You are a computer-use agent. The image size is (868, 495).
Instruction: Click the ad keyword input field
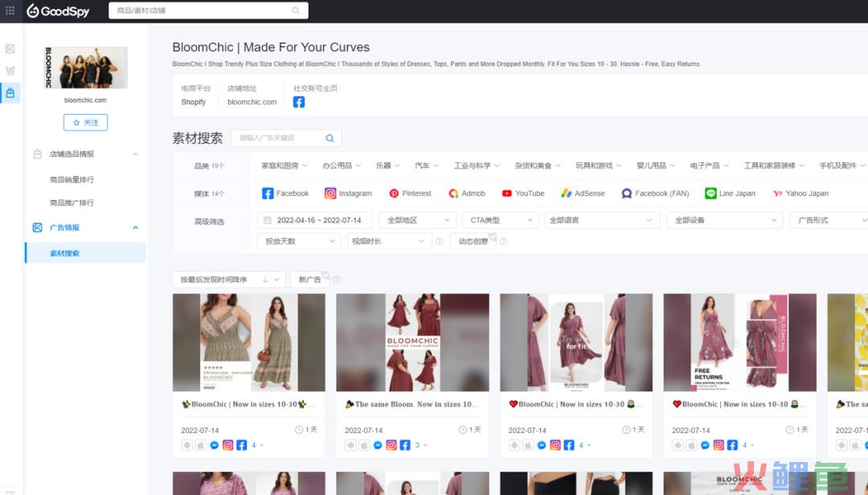pos(280,138)
